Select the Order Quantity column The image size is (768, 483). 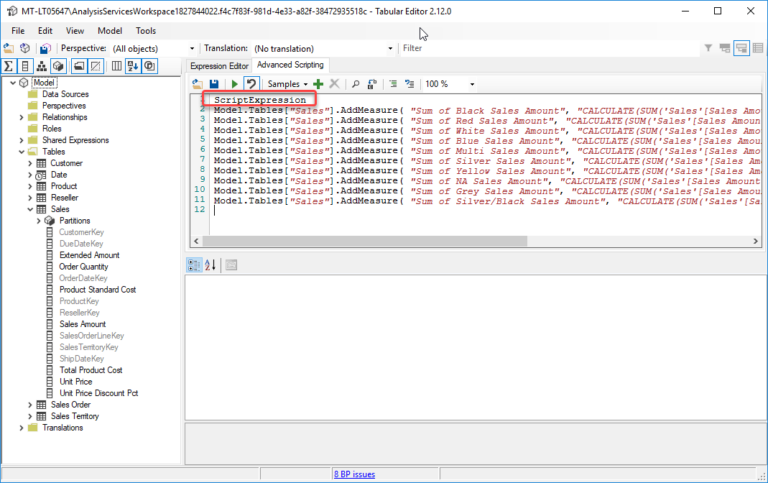(x=83, y=266)
